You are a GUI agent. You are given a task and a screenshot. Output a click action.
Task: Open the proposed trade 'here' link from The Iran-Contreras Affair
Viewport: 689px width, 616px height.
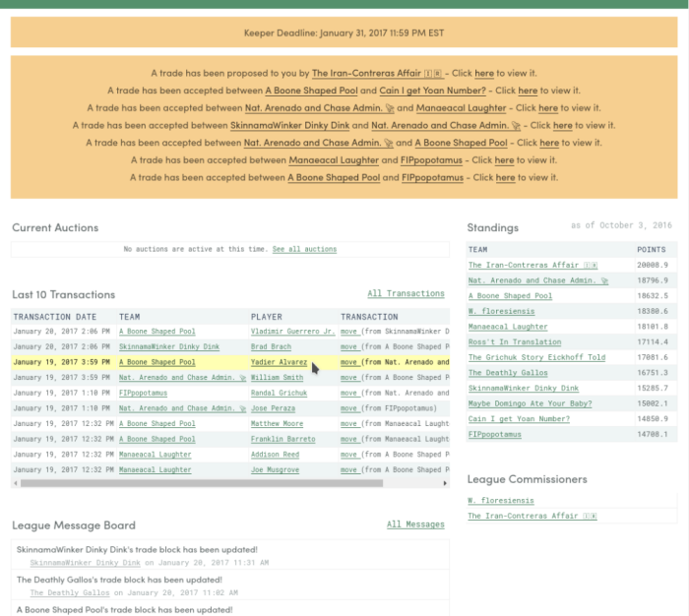coord(484,74)
